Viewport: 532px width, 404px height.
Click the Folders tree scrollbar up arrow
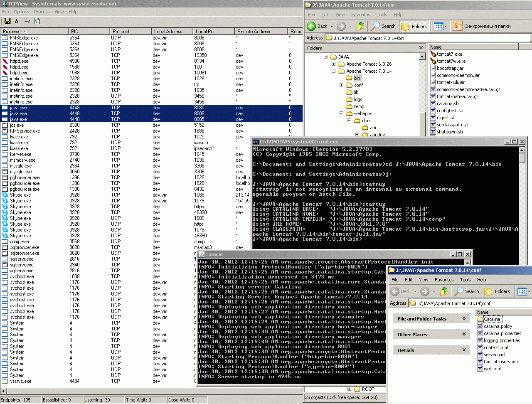point(422,57)
